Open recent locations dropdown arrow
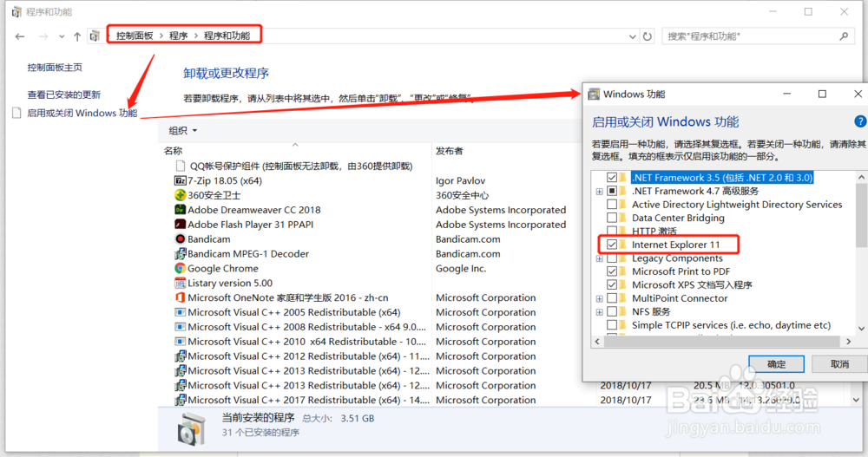The image size is (868, 457). tap(62, 36)
